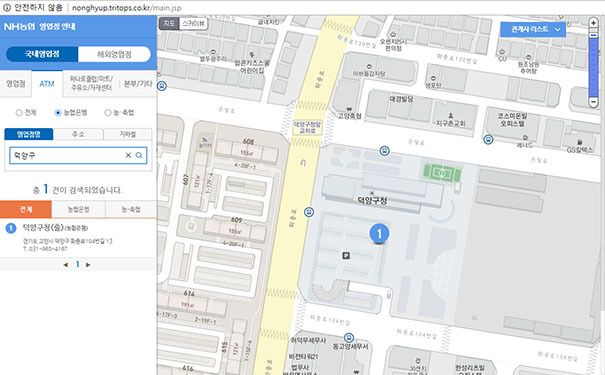Click the 동고양세무서 label on the map

[x=350, y=347]
